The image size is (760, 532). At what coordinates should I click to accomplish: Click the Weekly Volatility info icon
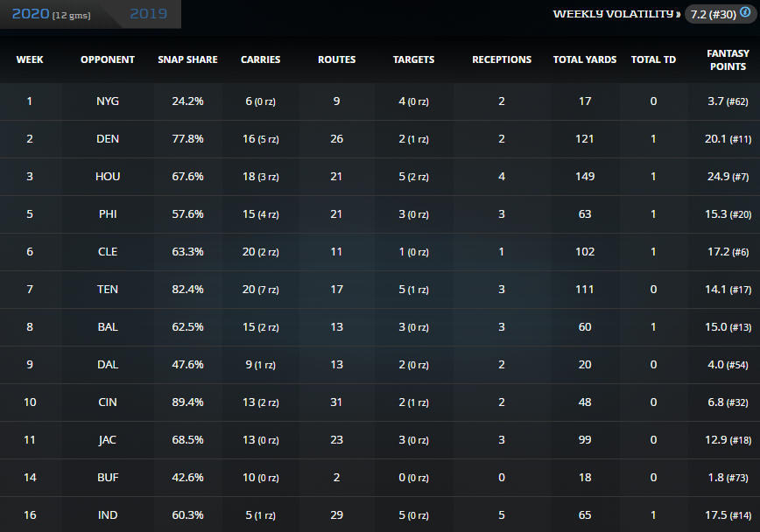pos(745,13)
